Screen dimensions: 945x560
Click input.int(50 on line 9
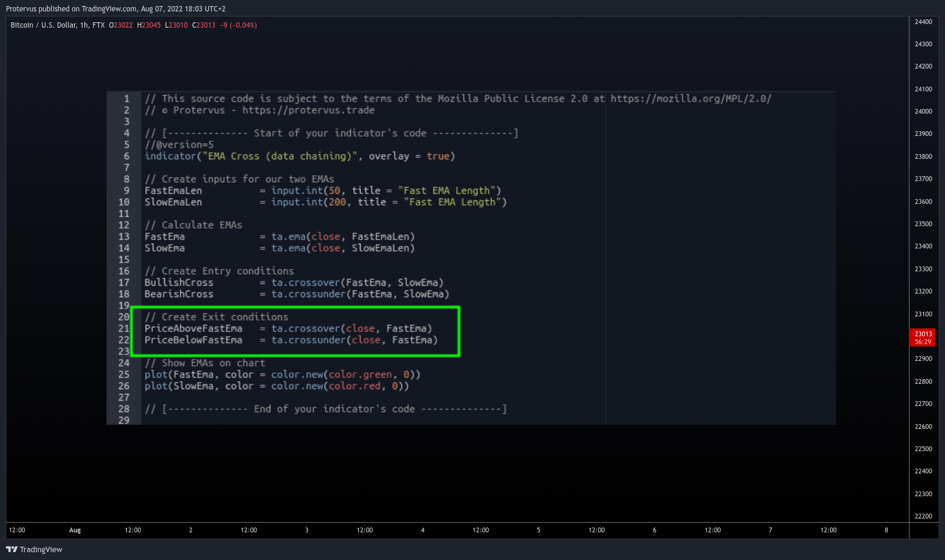click(306, 191)
